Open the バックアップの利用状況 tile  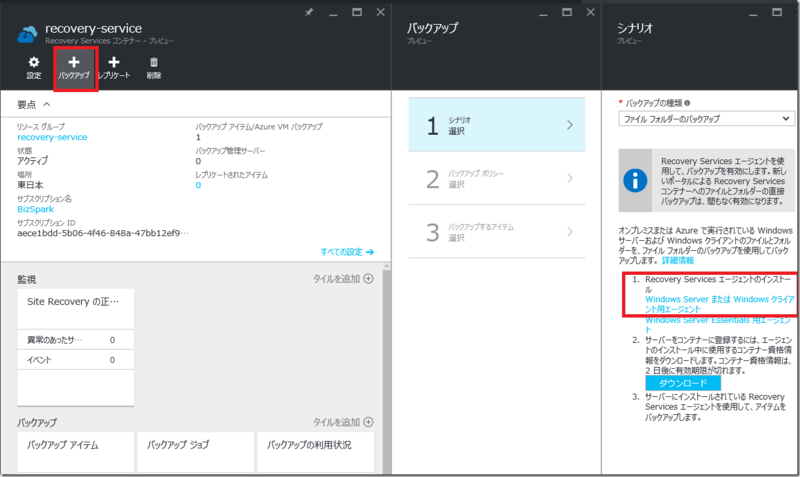pos(315,452)
